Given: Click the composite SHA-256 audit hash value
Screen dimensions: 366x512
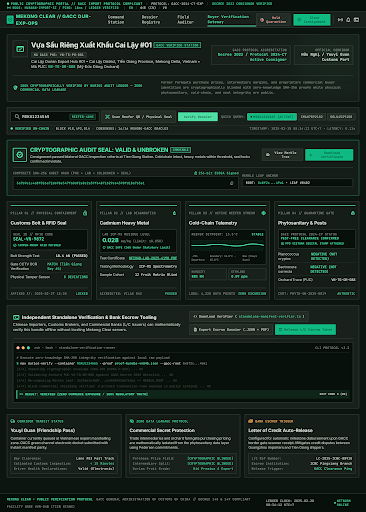Looking at the screenshot, I should click(x=81, y=183).
